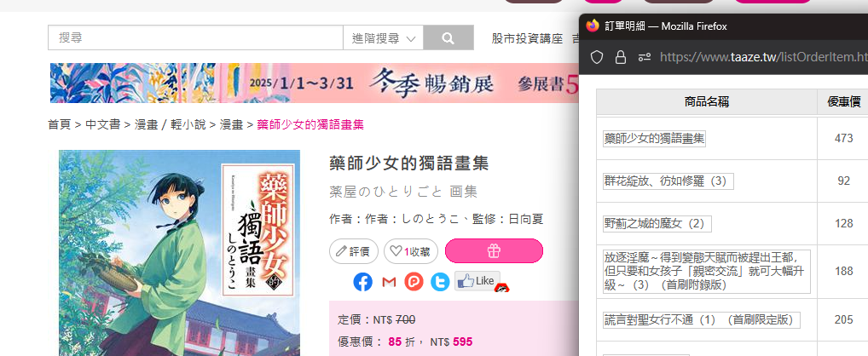Open the 中文書 breadcrumb
Image resolution: width=868 pixels, height=356 pixels.
tap(103, 125)
